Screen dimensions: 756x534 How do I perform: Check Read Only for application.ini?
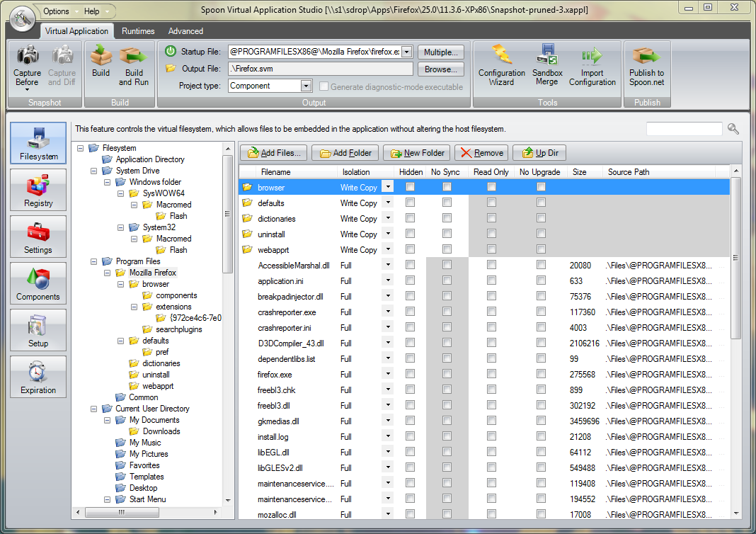tap(491, 280)
